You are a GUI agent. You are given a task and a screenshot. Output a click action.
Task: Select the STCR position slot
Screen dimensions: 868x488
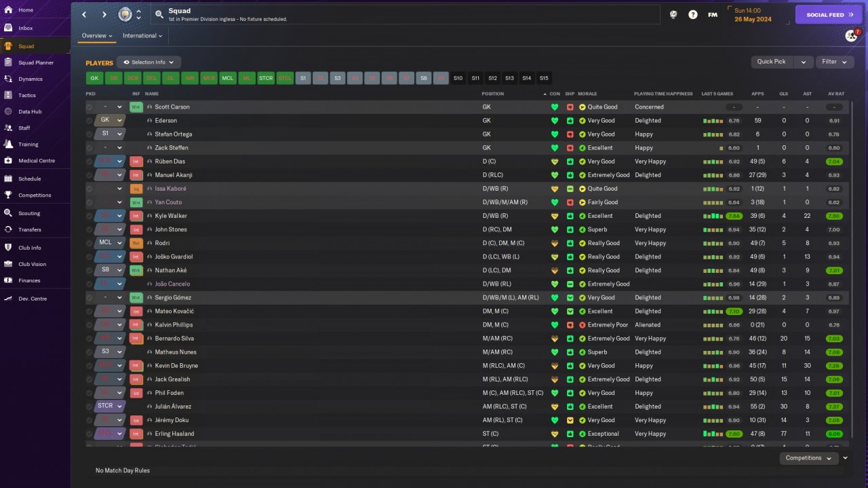point(266,78)
